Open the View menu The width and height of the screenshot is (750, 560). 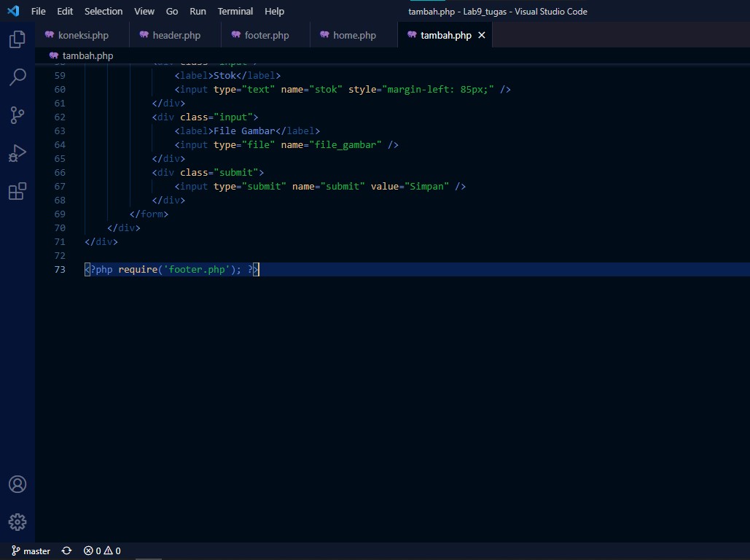tap(144, 11)
